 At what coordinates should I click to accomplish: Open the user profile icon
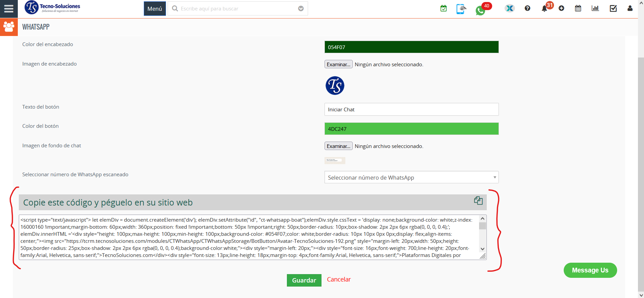(630, 8)
